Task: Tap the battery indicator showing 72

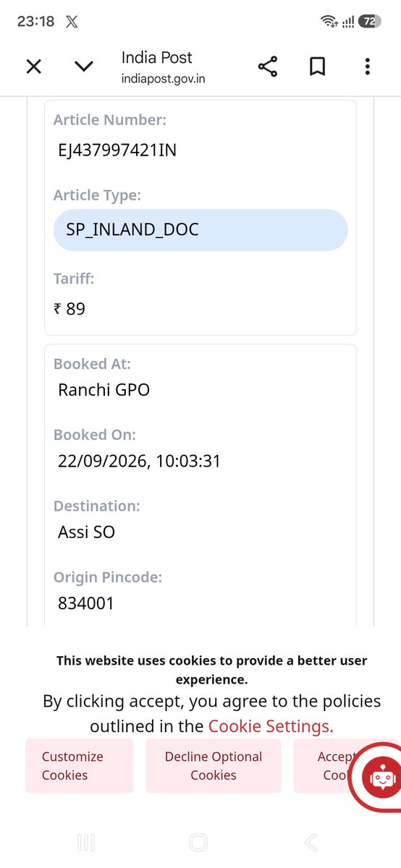Action: (x=368, y=22)
